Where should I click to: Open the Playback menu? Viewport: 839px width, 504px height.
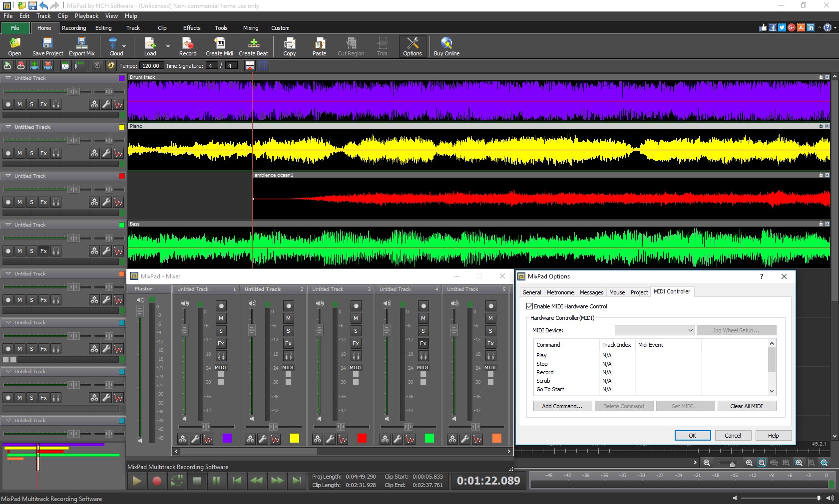point(86,15)
